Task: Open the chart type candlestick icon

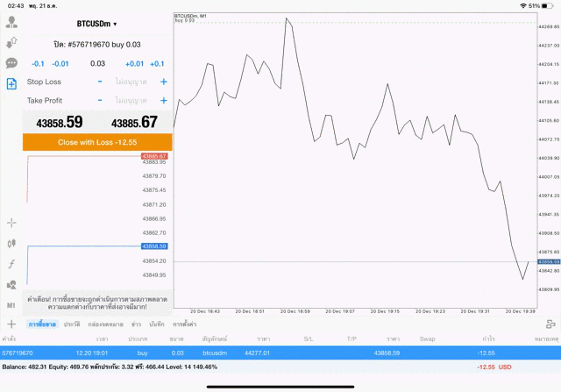Action: pyautogui.click(x=11, y=243)
